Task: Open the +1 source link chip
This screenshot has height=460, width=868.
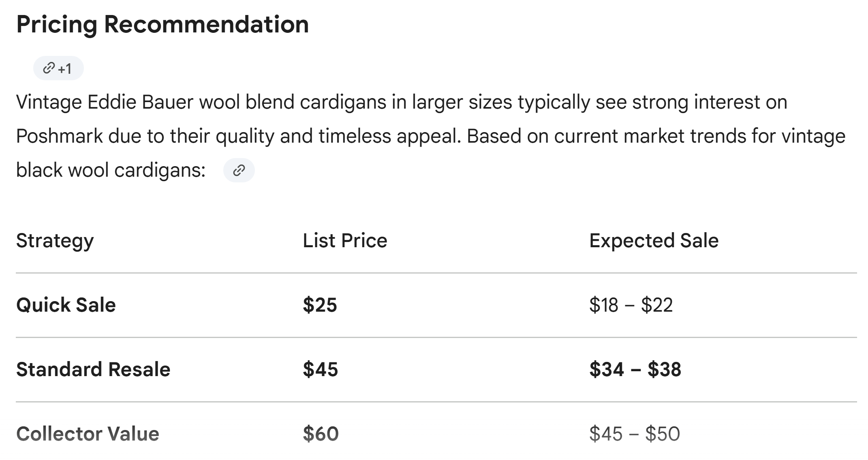Action: coord(58,68)
